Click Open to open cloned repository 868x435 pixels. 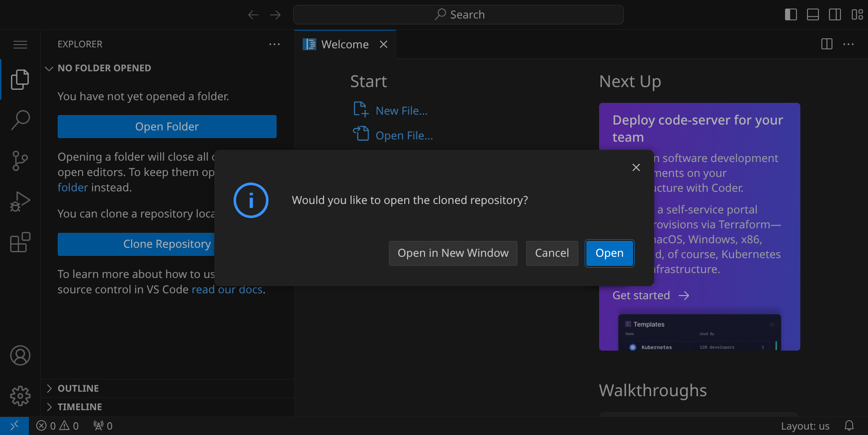click(609, 253)
